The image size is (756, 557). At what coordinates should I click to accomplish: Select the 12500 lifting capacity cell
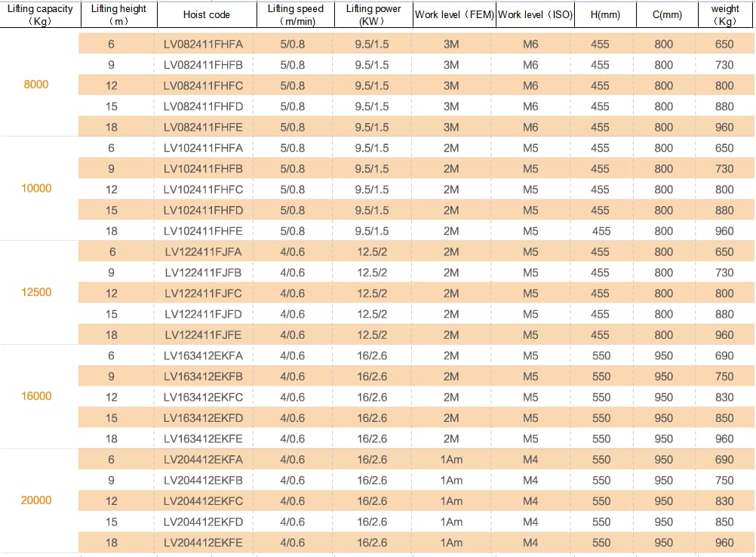tap(36, 292)
